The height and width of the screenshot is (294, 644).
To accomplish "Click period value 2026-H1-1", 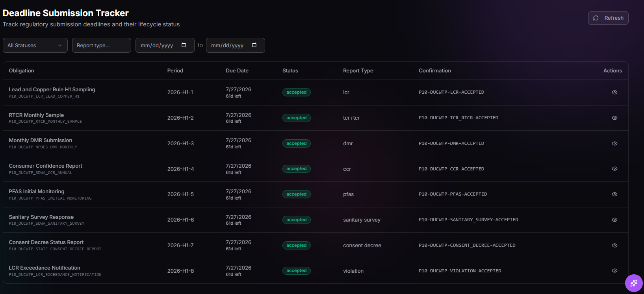I will (x=180, y=92).
